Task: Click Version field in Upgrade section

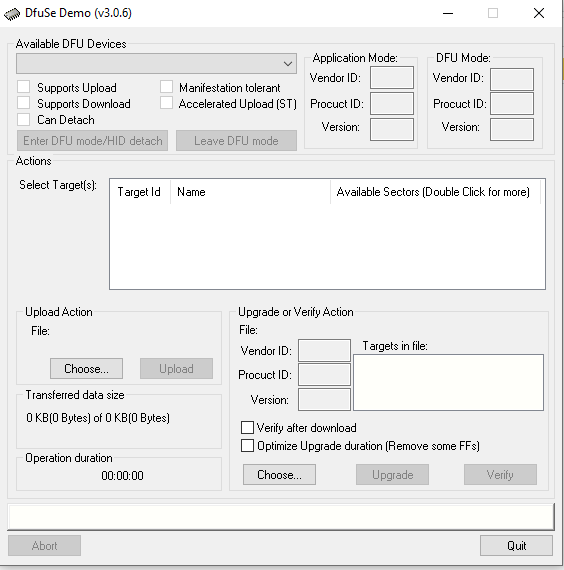Action: 324,400
